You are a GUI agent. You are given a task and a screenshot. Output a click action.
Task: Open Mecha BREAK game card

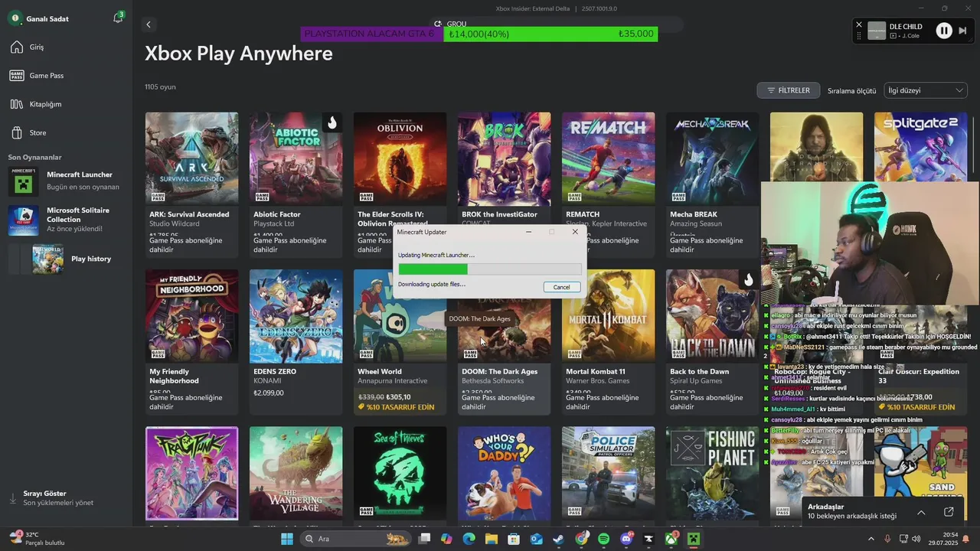pos(712,185)
